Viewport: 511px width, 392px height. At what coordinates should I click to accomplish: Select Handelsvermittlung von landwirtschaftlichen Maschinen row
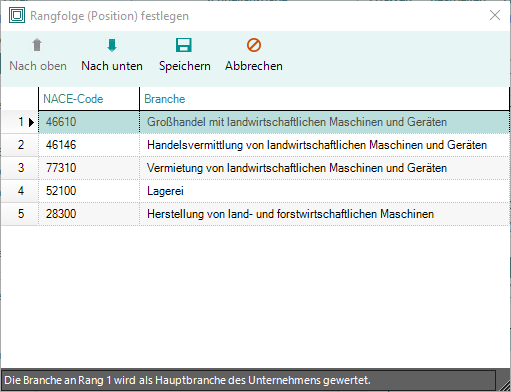point(324,145)
